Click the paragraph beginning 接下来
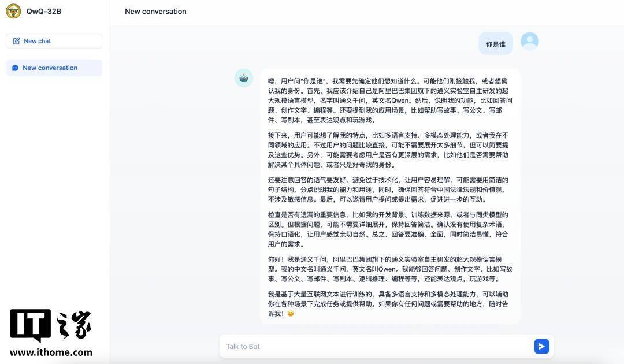 (x=388, y=150)
